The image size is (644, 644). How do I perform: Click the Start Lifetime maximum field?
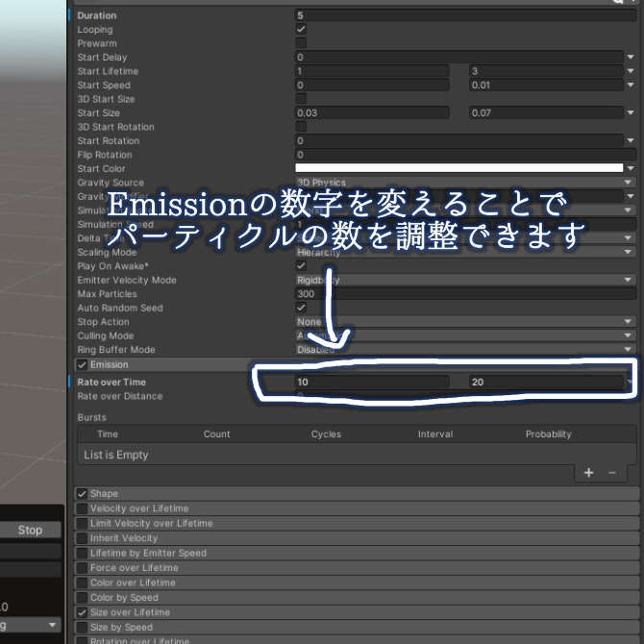click(x=546, y=71)
